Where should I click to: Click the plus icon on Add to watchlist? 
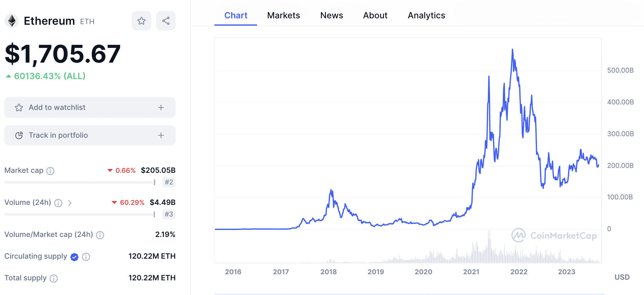(161, 107)
